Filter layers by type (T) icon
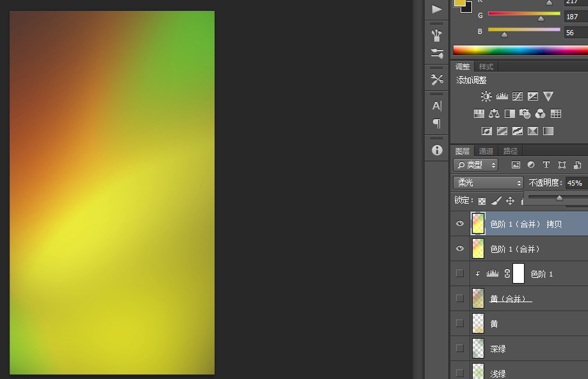 pos(546,165)
